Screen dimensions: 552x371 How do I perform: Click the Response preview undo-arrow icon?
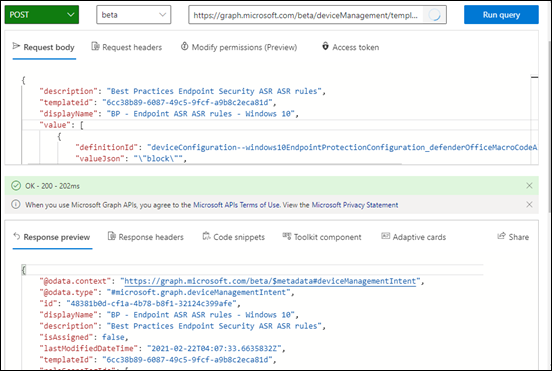tap(17, 236)
